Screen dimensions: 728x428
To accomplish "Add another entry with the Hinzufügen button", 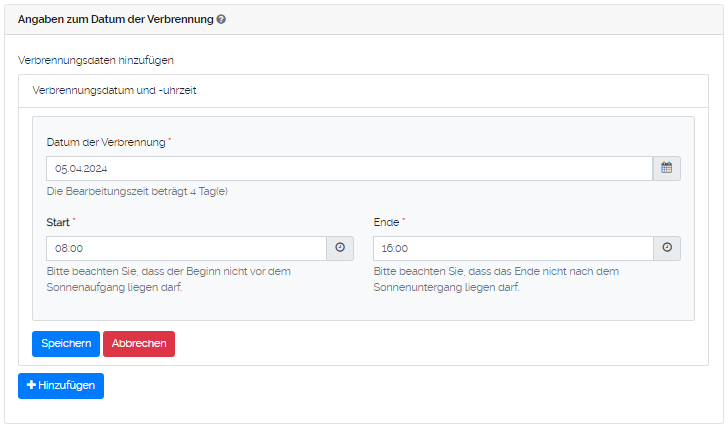I will pos(61,386).
